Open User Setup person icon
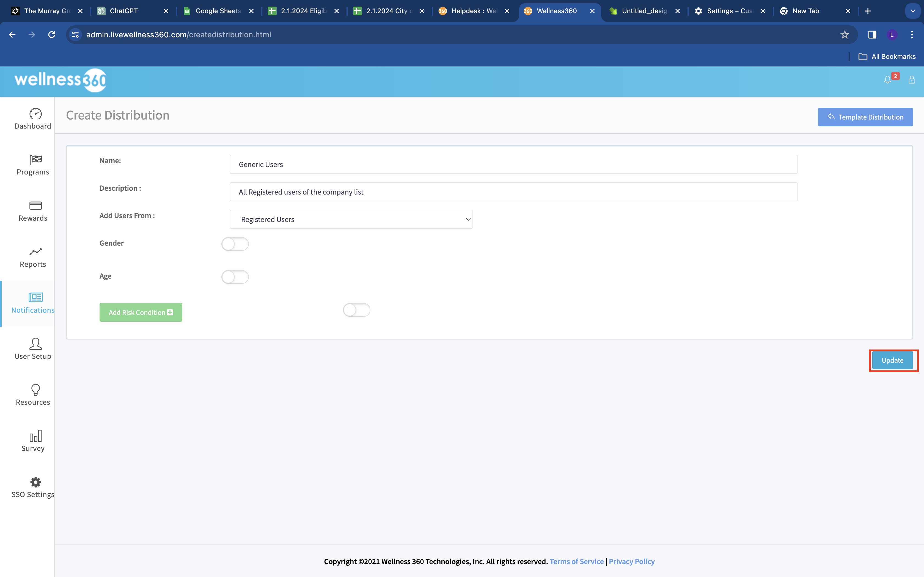Image resolution: width=924 pixels, height=577 pixels. click(x=35, y=344)
